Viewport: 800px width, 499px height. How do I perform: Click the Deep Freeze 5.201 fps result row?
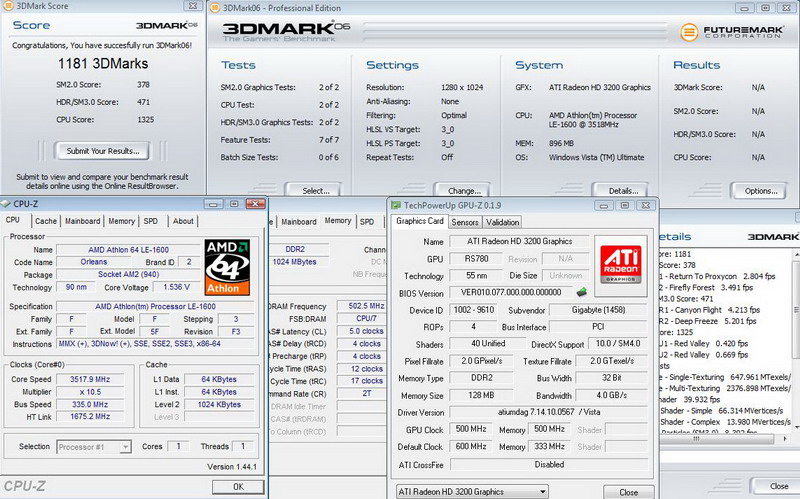pyautogui.click(x=710, y=321)
